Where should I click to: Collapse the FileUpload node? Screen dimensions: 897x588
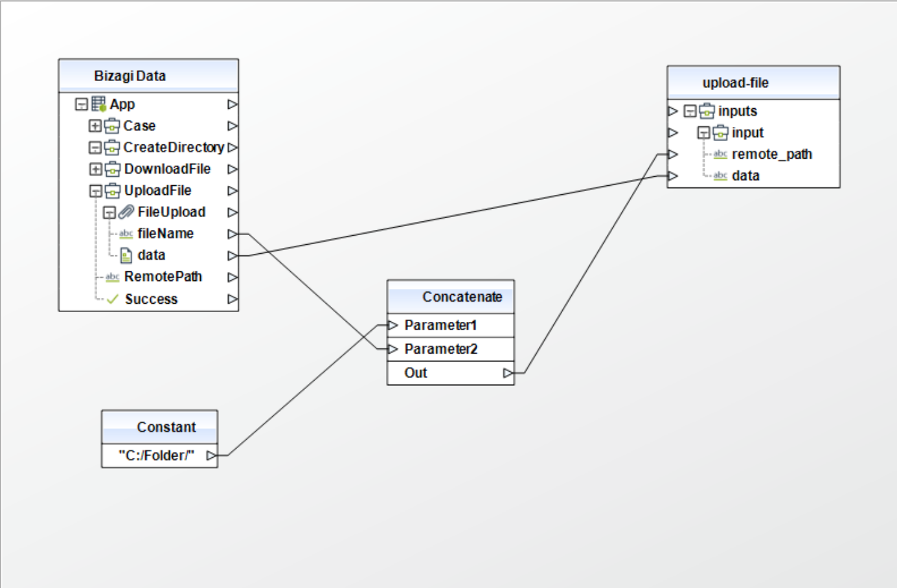pyautogui.click(x=109, y=212)
